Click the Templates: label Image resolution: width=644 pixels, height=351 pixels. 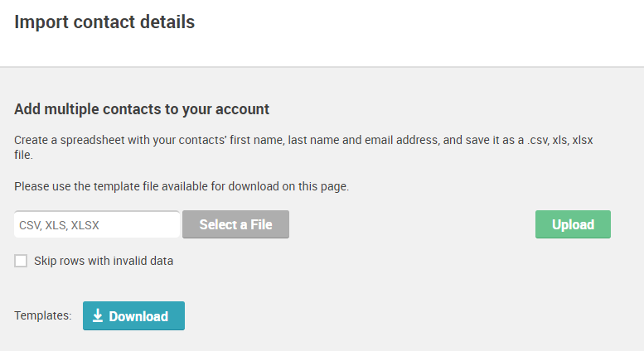point(43,315)
